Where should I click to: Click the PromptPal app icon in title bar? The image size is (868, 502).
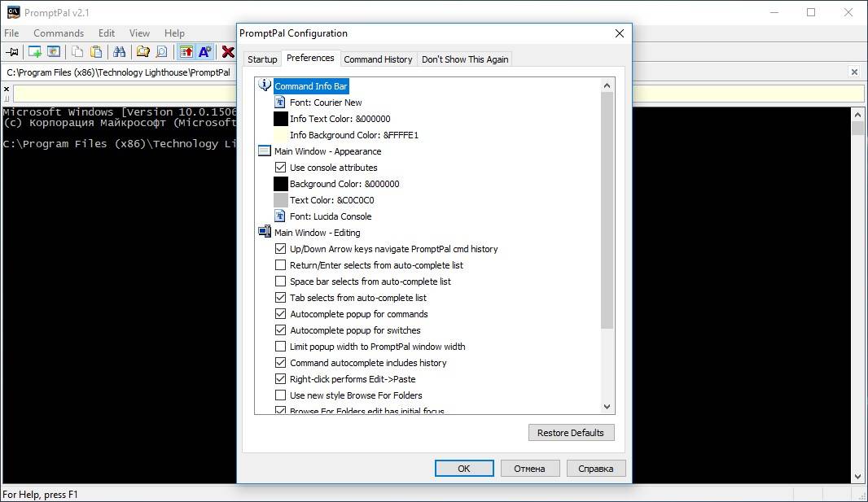13,12
